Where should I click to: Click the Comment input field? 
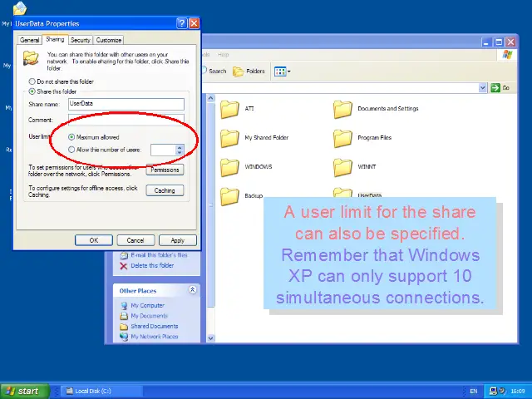click(x=126, y=120)
